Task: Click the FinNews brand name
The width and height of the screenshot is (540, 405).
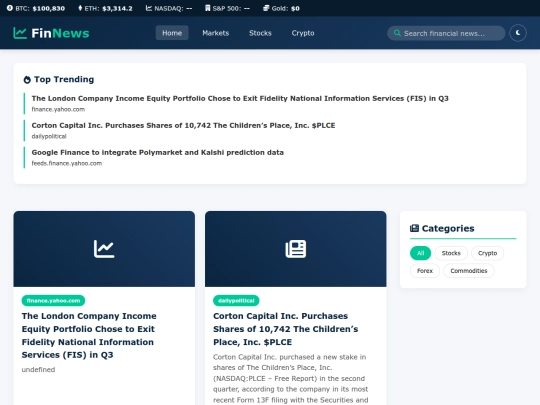Action: coord(60,33)
